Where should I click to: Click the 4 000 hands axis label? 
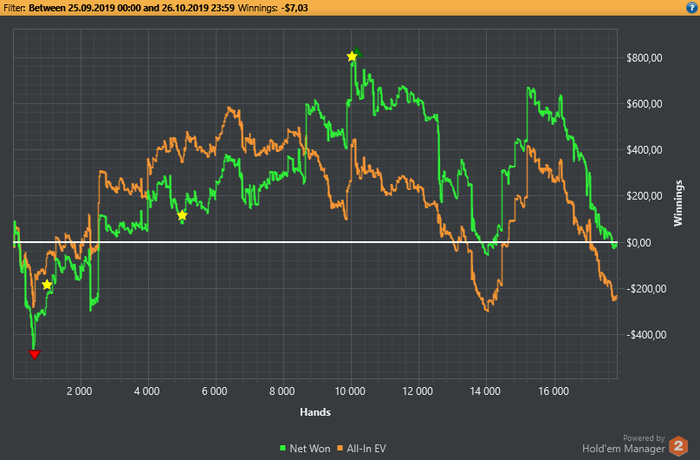147,391
